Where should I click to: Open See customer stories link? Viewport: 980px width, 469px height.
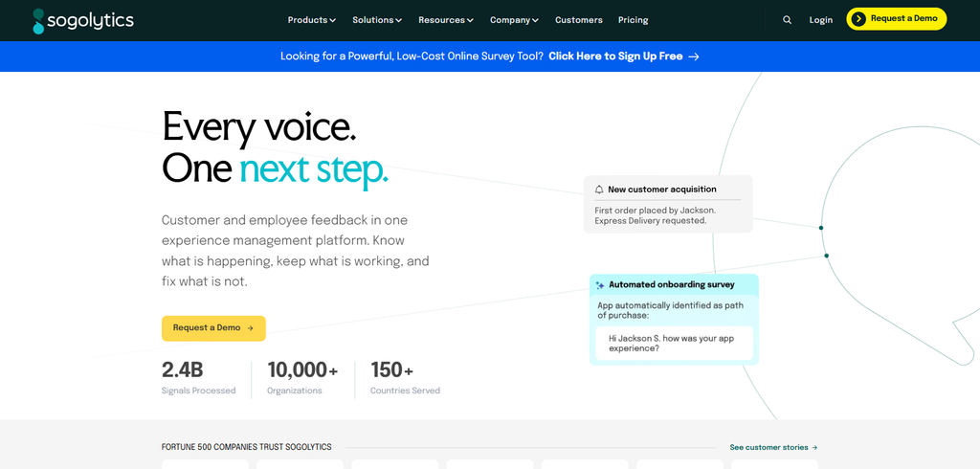coord(773,447)
